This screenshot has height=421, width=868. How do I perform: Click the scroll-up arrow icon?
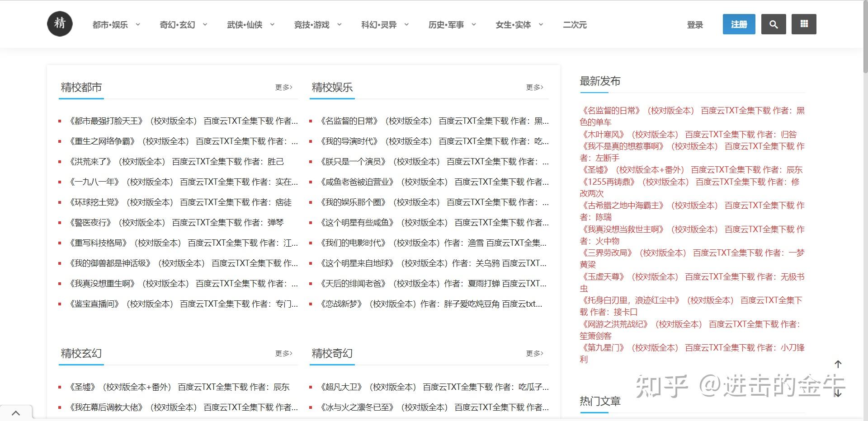click(x=838, y=364)
